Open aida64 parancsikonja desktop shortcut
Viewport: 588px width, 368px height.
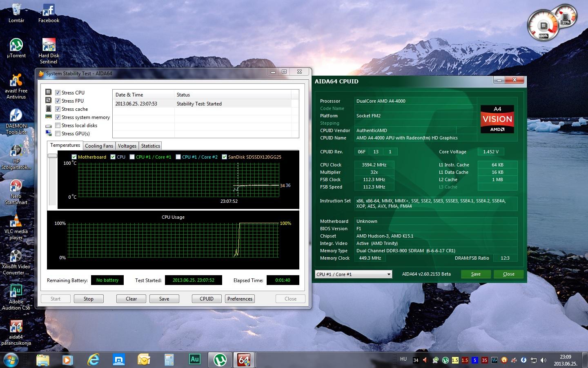(16, 332)
